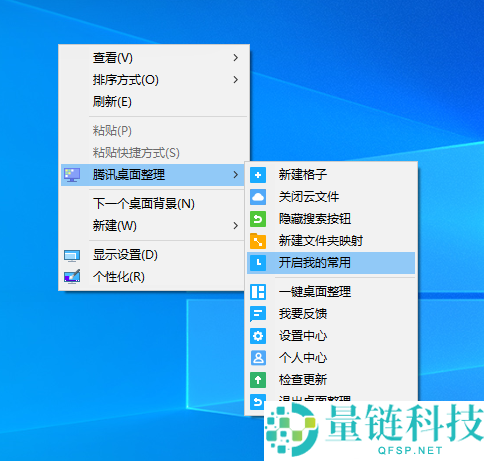The height and width of the screenshot is (461, 484).
Task: Click the plus icon beside 新建格子
Action: 258,175
